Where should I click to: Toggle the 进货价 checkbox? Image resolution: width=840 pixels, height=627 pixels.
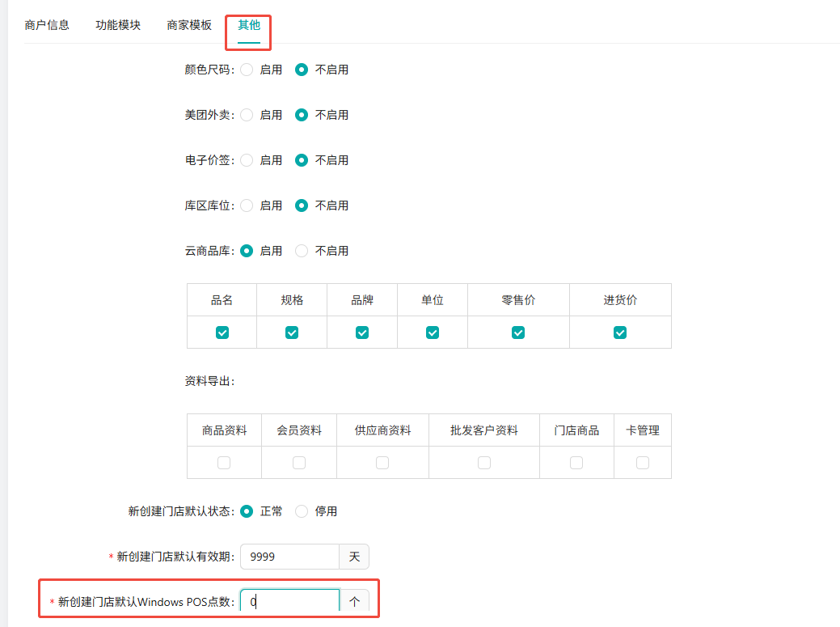click(x=620, y=333)
